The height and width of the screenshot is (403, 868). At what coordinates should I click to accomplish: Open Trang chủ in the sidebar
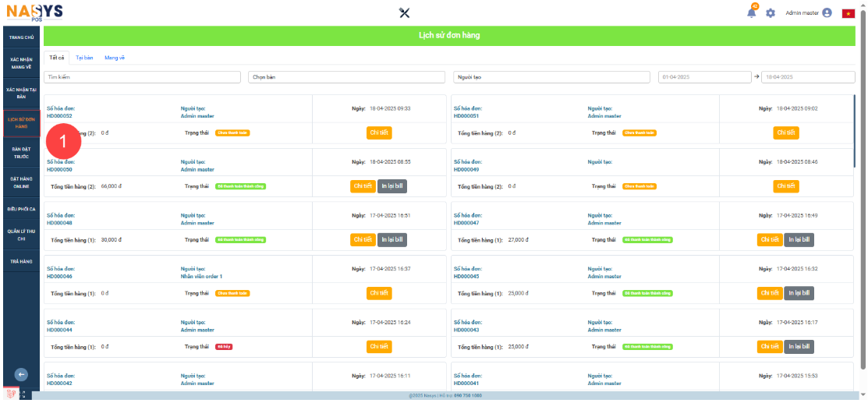click(21, 37)
